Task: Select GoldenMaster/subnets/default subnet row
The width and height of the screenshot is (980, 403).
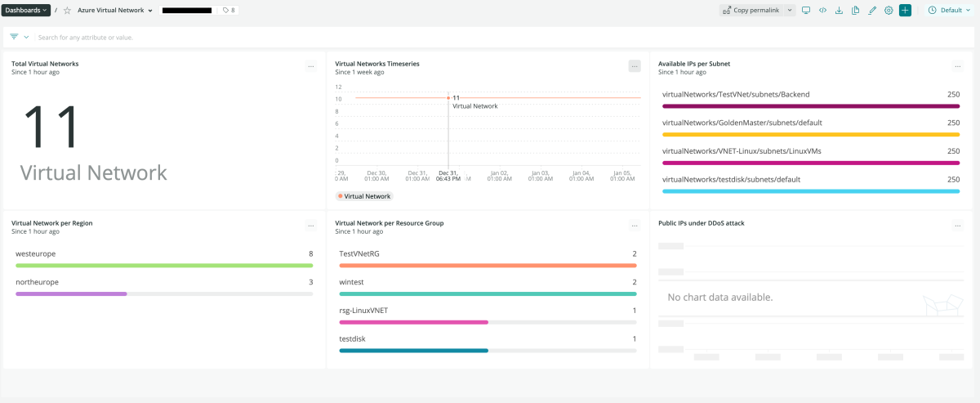Action: (811, 128)
